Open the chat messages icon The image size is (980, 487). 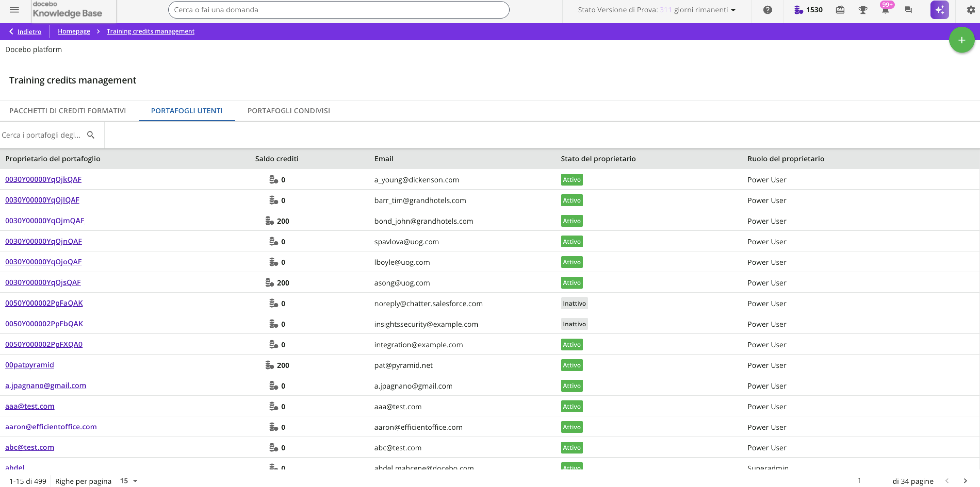point(908,10)
